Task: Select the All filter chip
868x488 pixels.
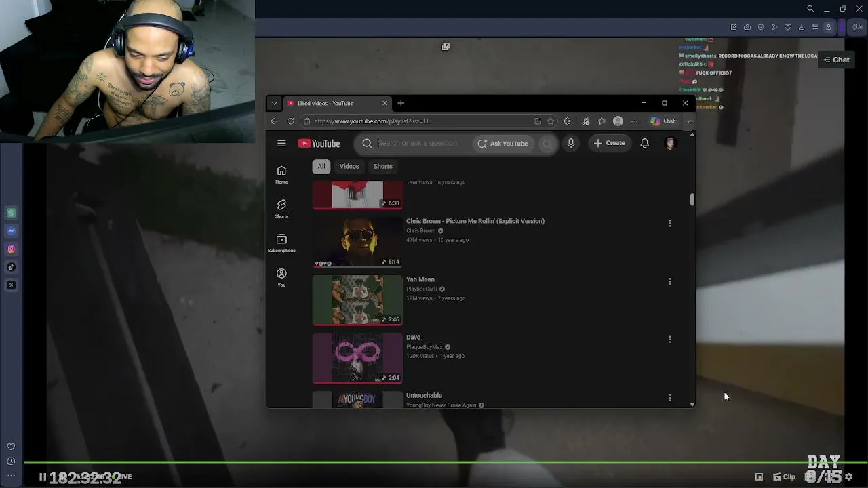Action: 321,166
